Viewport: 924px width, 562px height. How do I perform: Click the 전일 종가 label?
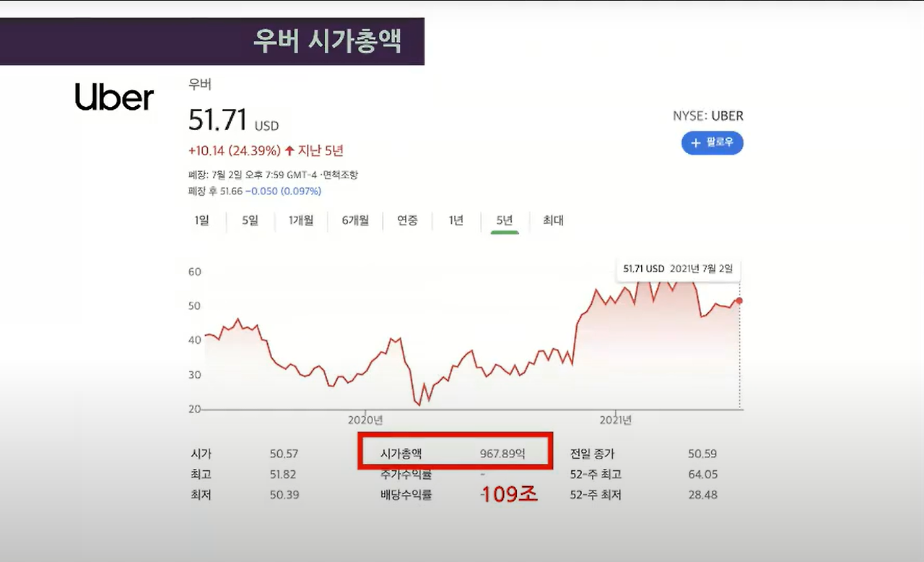point(592,454)
